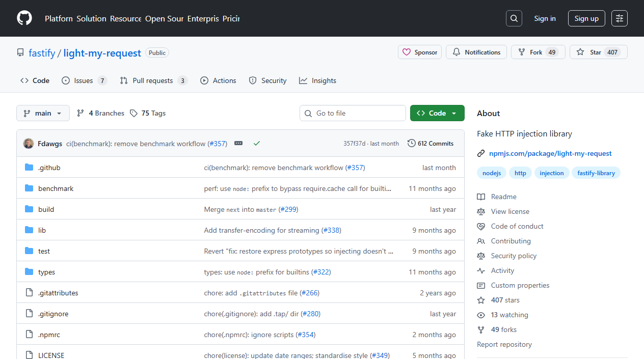Open the Solutions header menu
This screenshot has height=359, width=644.
[x=92, y=18]
